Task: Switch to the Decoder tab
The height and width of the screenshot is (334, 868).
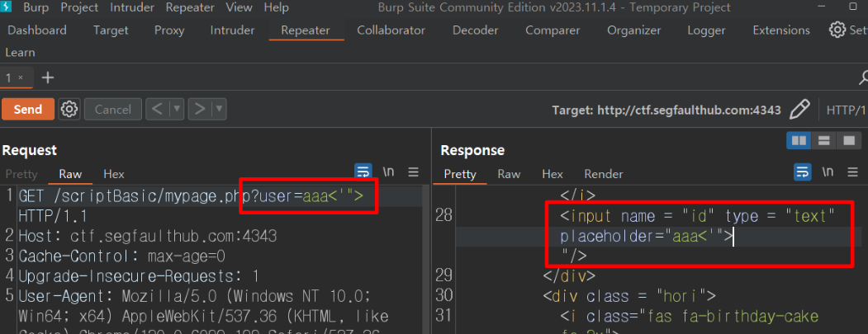Action: (x=476, y=31)
